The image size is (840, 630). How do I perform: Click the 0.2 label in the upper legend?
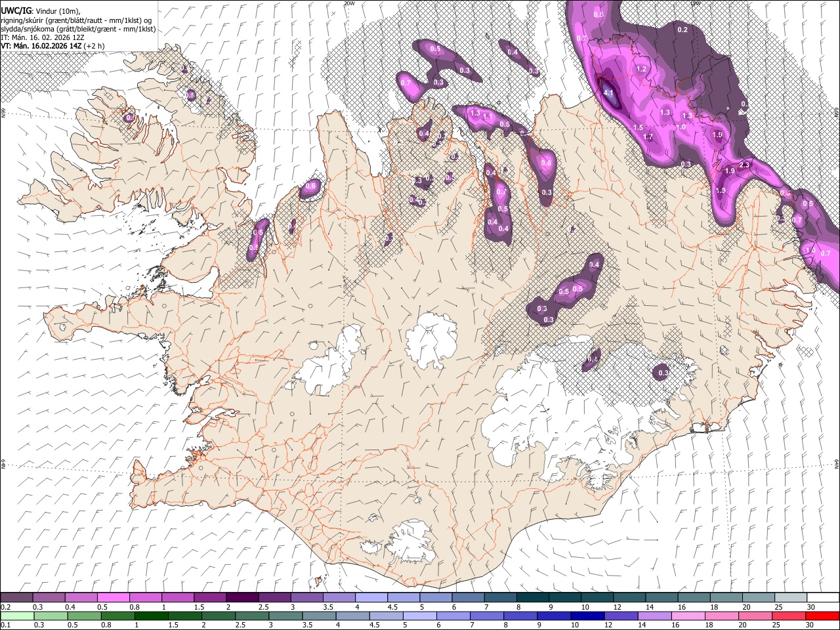[x=5, y=607]
